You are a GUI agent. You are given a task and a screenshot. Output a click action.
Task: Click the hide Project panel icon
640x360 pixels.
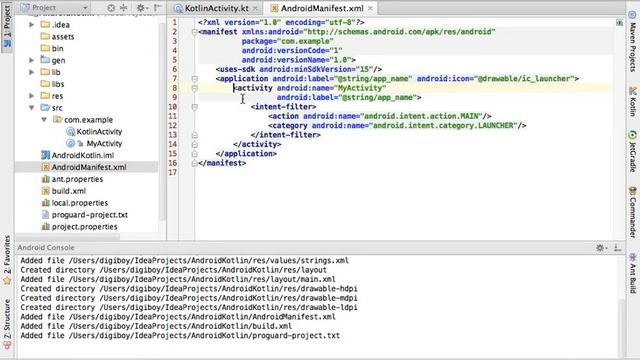tap(158, 8)
